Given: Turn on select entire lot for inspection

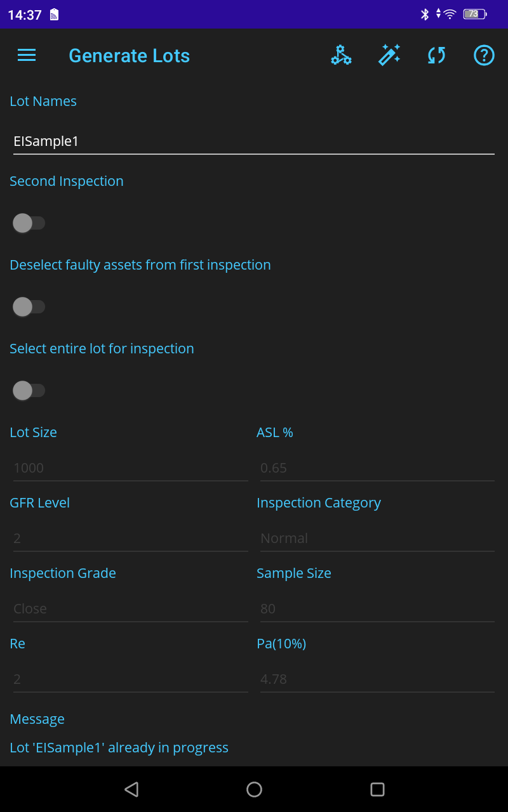Looking at the screenshot, I should (29, 390).
